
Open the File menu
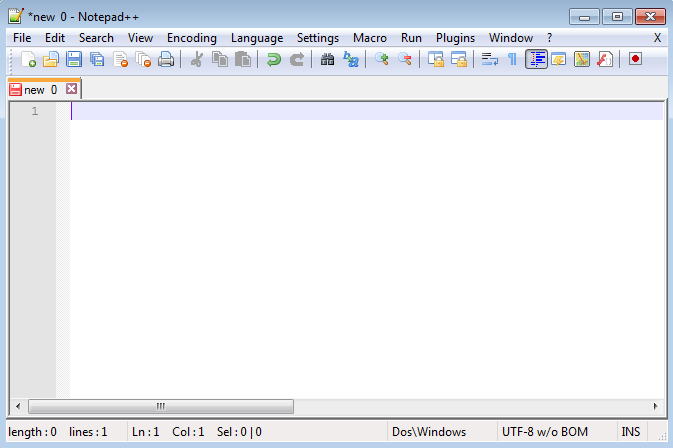click(22, 38)
